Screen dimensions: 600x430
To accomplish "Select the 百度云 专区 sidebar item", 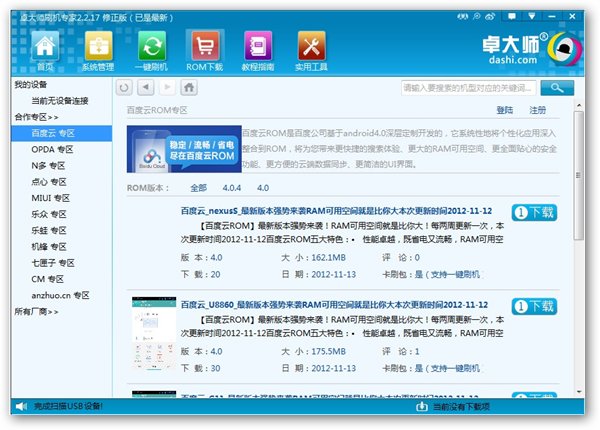I will tap(62, 133).
